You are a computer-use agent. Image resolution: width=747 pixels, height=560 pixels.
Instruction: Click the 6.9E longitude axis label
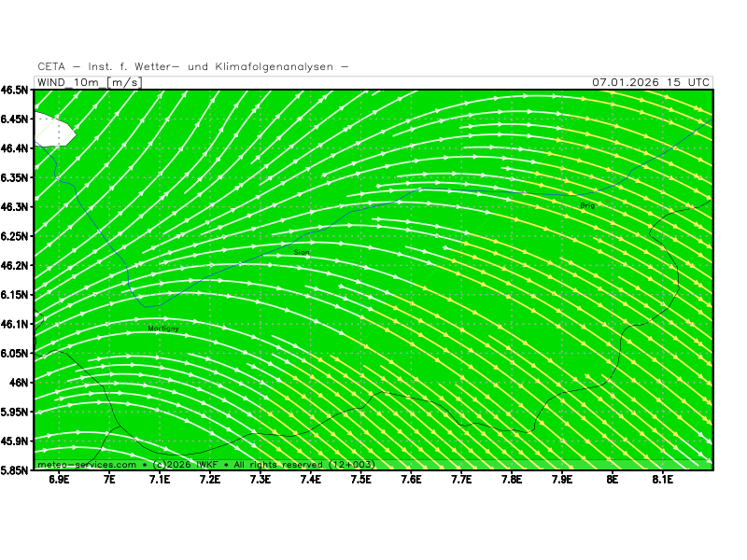(x=59, y=480)
